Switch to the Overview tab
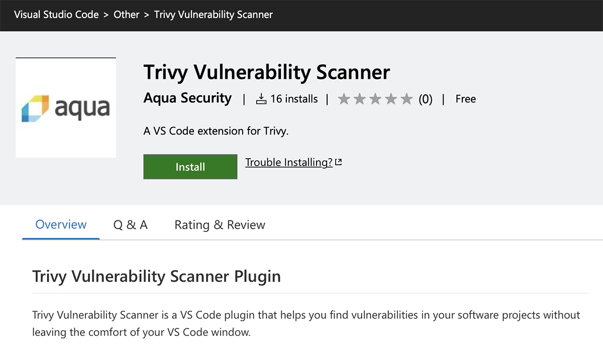This screenshot has width=603, height=364. [x=61, y=224]
